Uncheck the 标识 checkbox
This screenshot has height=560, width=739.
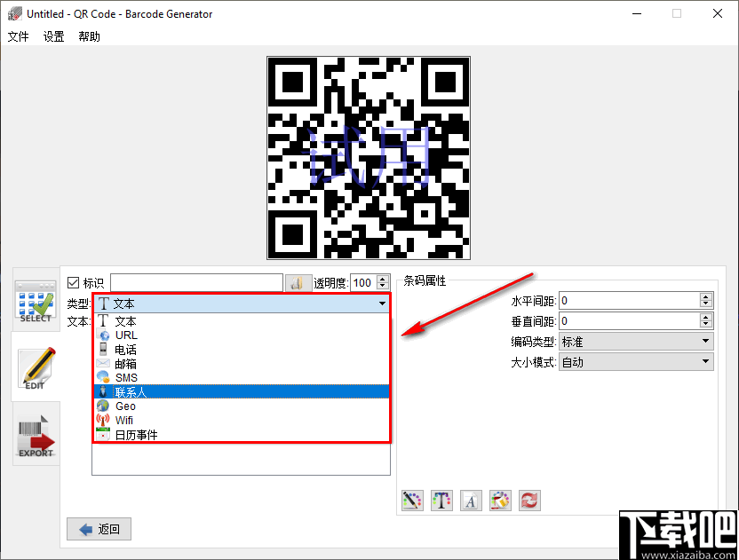tap(72, 282)
